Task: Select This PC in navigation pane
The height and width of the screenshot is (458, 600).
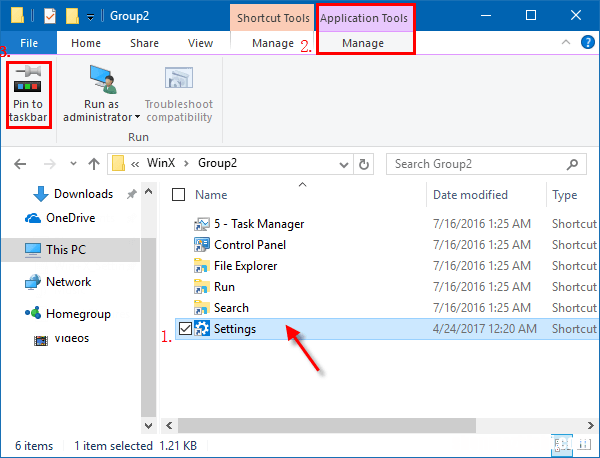Action: click(71, 250)
